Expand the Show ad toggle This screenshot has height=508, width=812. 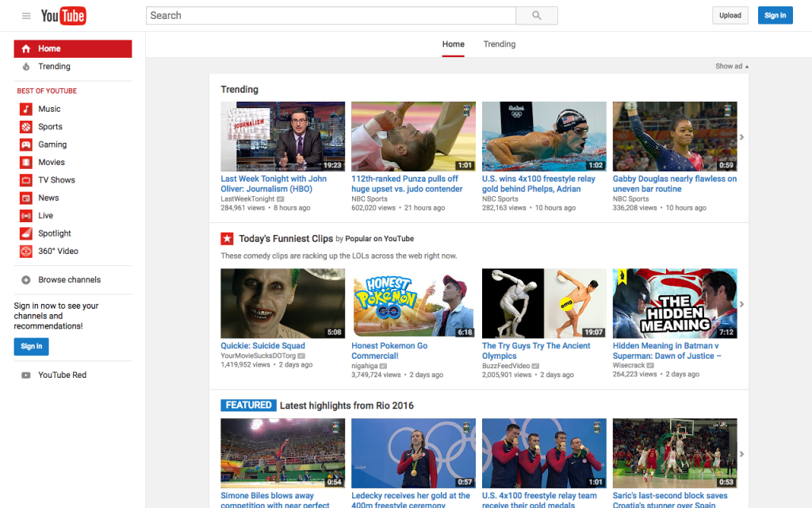tap(732, 67)
